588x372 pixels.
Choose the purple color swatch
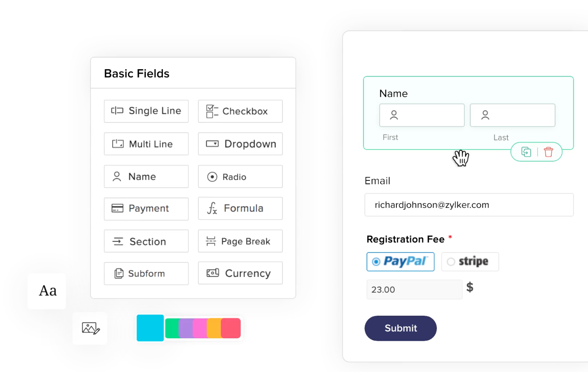coord(186,328)
